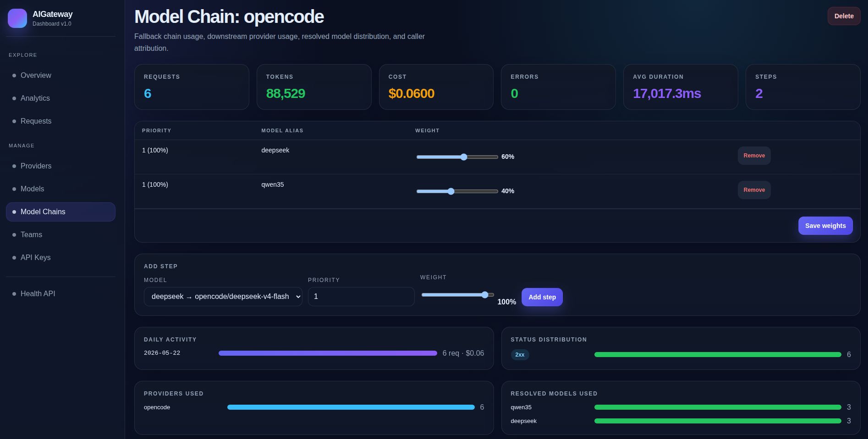Adjust the Add Step weight slider
Screen dimensions: 868x439
coord(457,295)
